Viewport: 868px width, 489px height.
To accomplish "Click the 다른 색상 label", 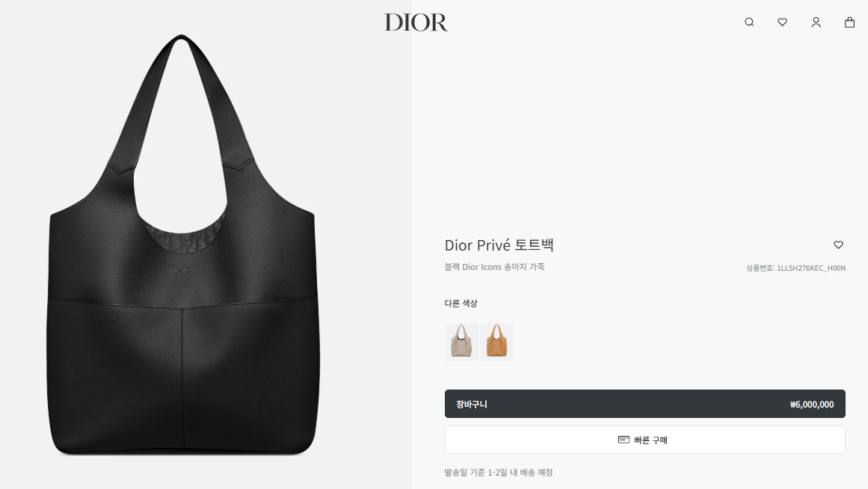I will point(461,304).
